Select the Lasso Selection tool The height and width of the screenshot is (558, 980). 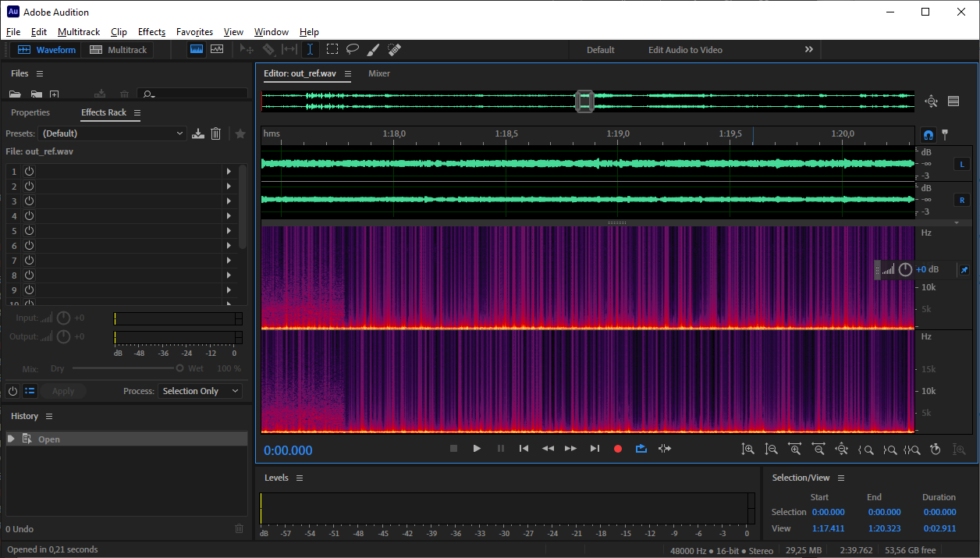tap(353, 49)
